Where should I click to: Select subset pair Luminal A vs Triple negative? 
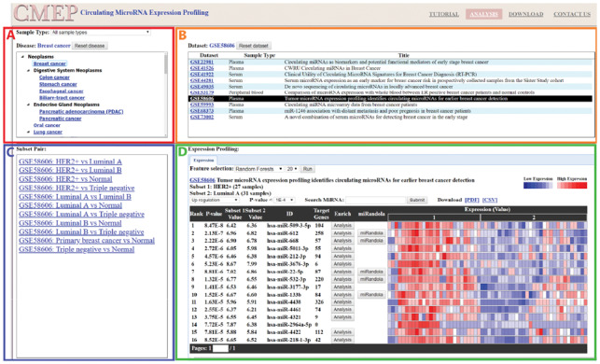[x=81, y=215]
